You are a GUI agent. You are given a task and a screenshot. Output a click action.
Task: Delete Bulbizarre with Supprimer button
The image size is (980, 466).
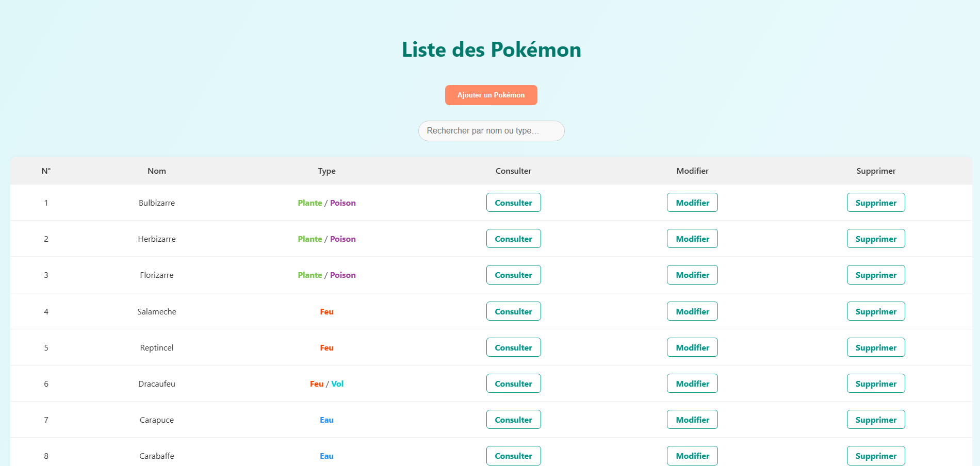[x=876, y=203]
